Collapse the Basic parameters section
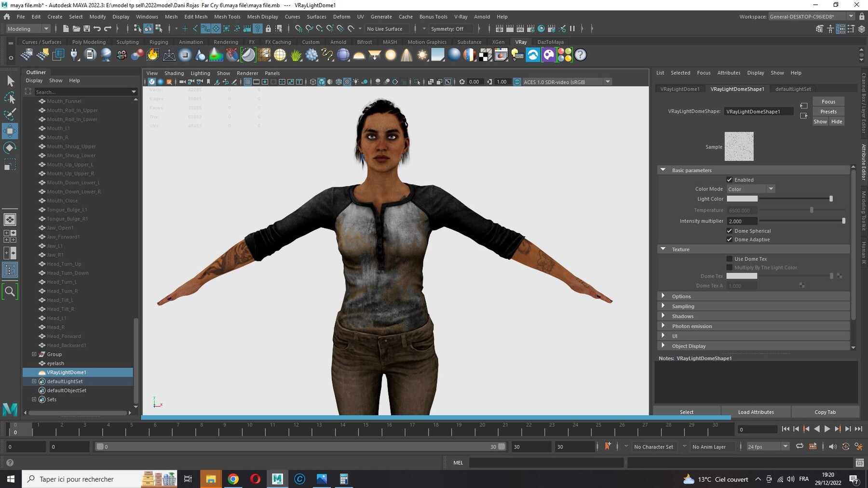868x488 pixels. [663, 170]
